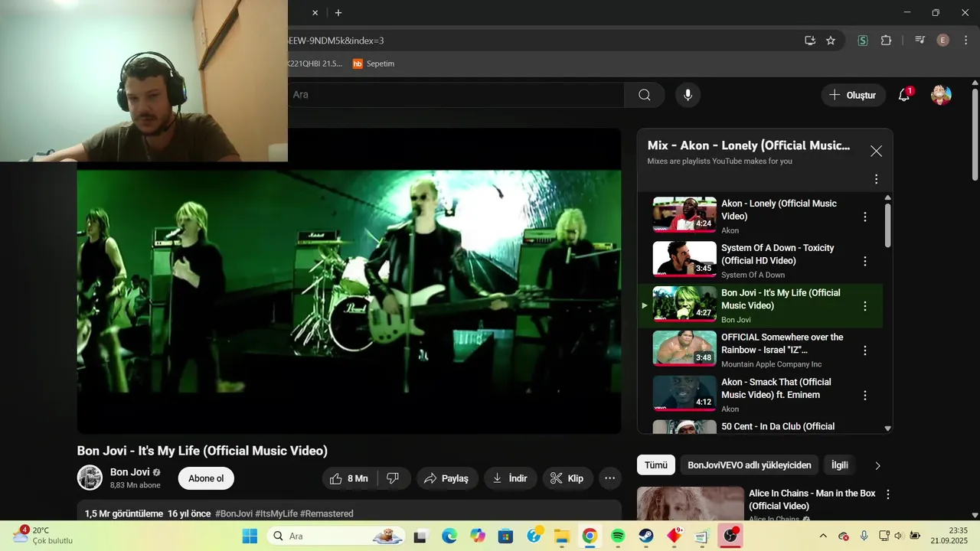Screen dimensions: 980x551
Task: Open Steam from taskbar
Action: [646, 536]
